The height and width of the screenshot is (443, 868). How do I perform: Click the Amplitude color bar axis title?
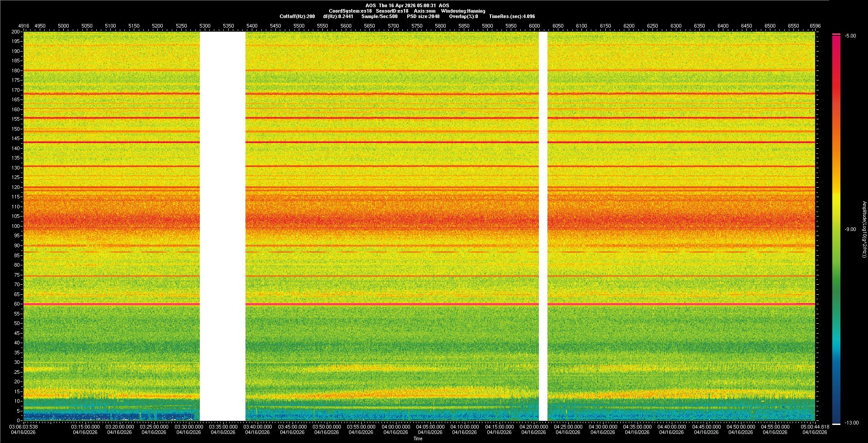[x=863, y=230]
